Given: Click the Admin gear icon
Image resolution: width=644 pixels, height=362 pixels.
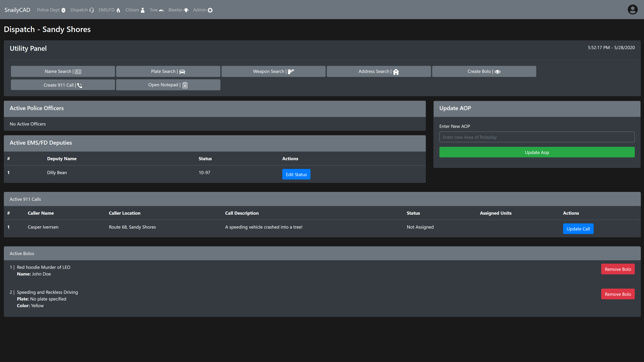Looking at the screenshot, I should [210, 10].
